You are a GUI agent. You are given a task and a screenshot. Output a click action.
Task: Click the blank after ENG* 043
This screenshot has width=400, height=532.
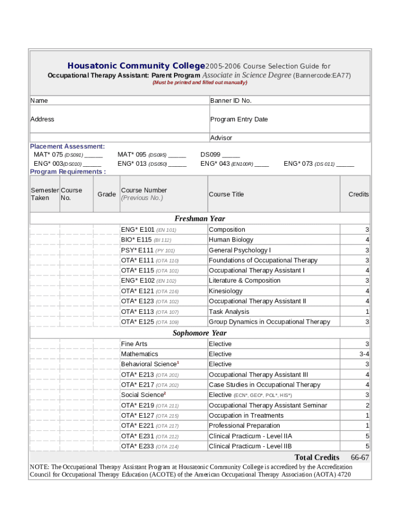click(262, 164)
